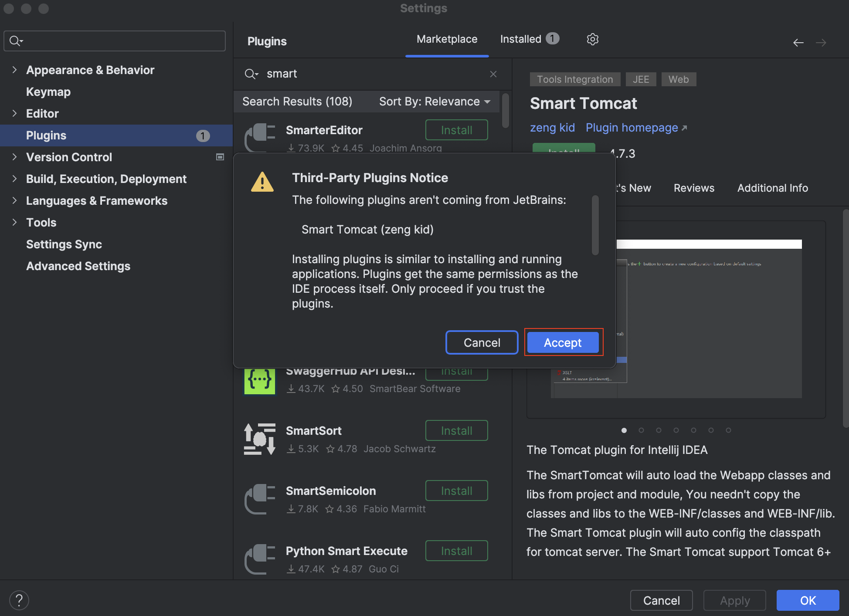Select the third screenshot carousel dot

(659, 430)
